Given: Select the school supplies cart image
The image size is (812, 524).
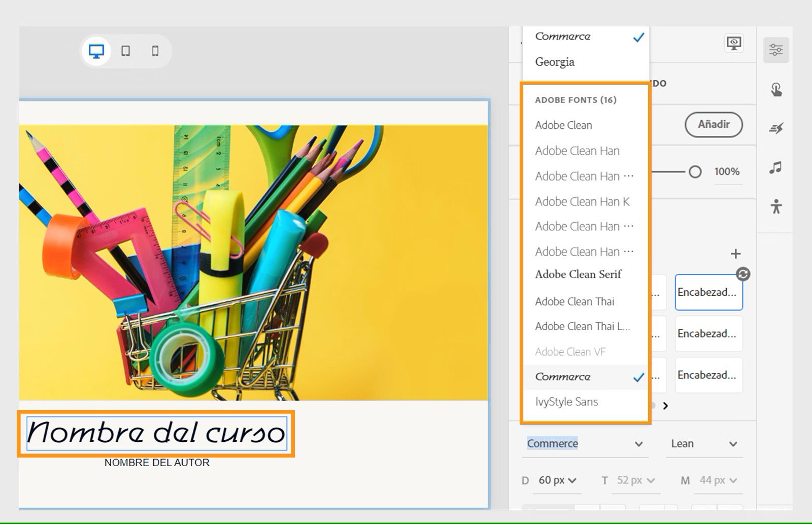Looking at the screenshot, I should coord(254,263).
